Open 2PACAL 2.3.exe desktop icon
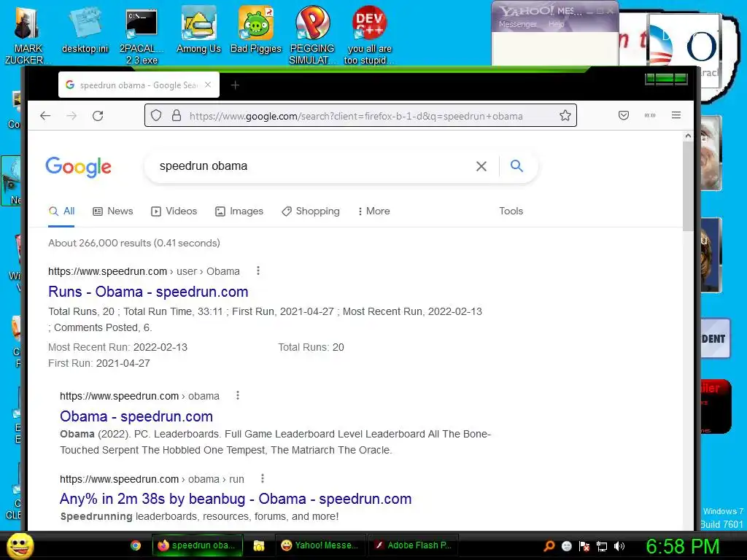The image size is (747, 560). point(142,35)
